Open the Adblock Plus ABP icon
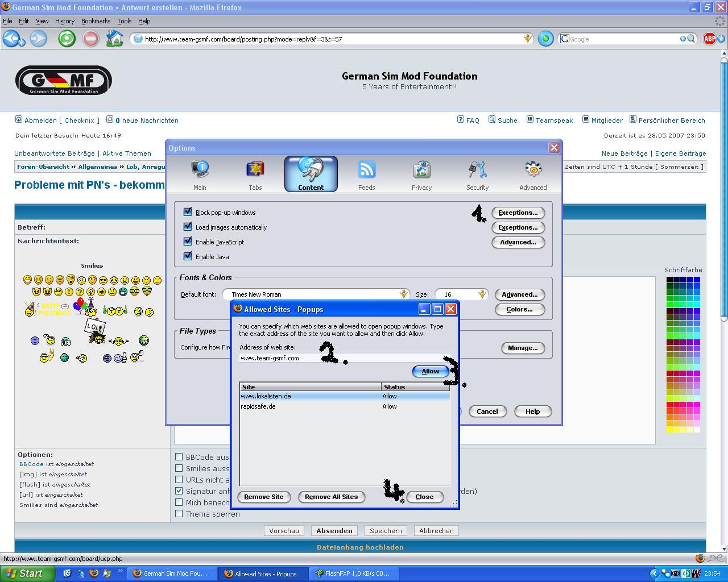The width and height of the screenshot is (728, 582). click(x=709, y=39)
